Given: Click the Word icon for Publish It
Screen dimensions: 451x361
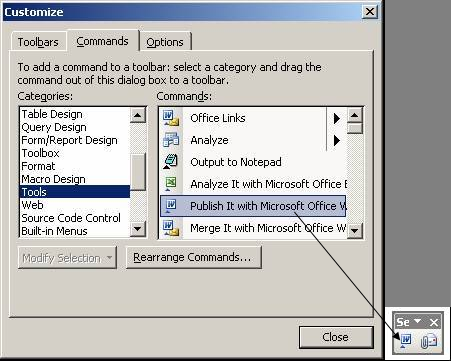Looking at the screenshot, I should 171,206.
